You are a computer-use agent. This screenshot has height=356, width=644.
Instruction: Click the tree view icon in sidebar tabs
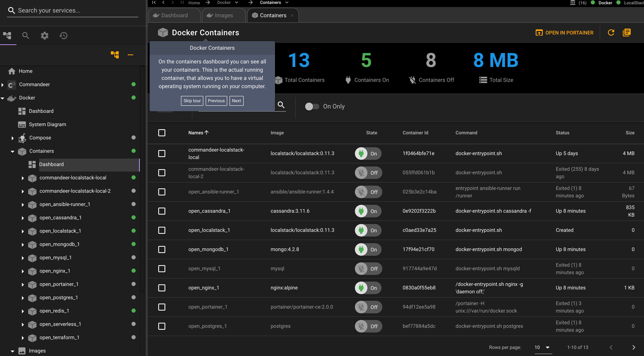click(x=7, y=35)
